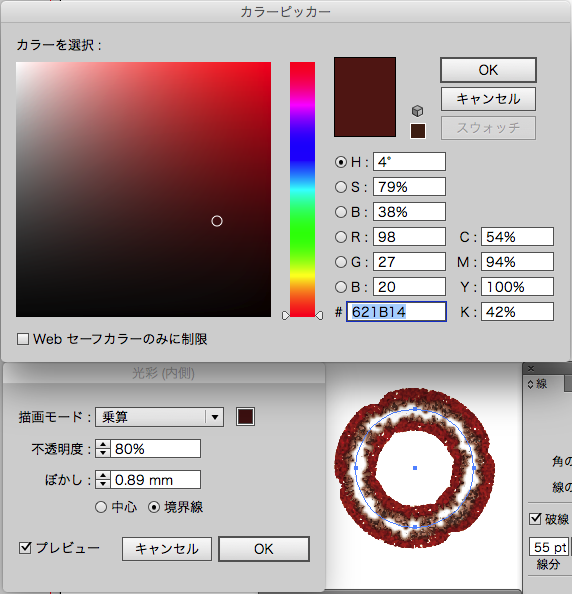Select the 中心 radio button
The image size is (572, 594).
101,507
